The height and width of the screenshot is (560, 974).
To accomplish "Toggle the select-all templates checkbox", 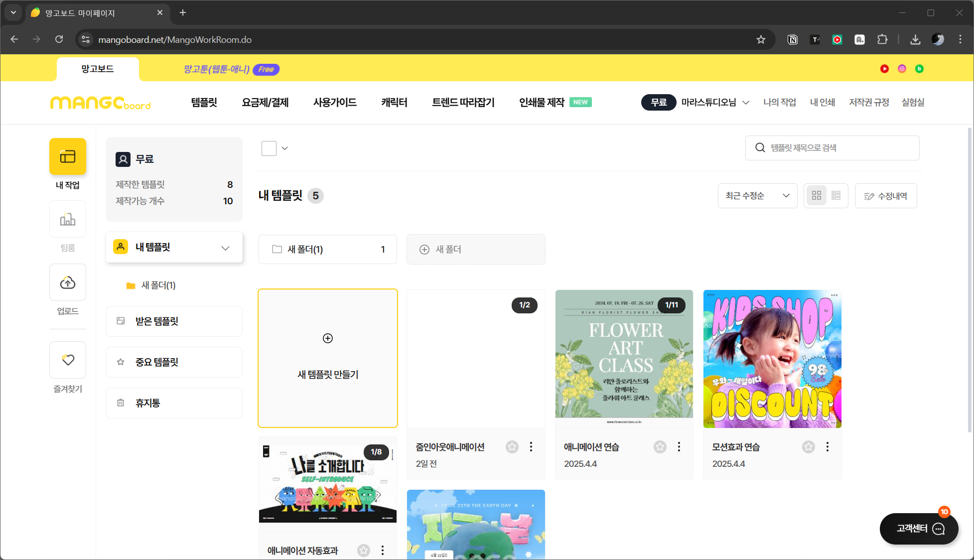I will click(x=269, y=148).
